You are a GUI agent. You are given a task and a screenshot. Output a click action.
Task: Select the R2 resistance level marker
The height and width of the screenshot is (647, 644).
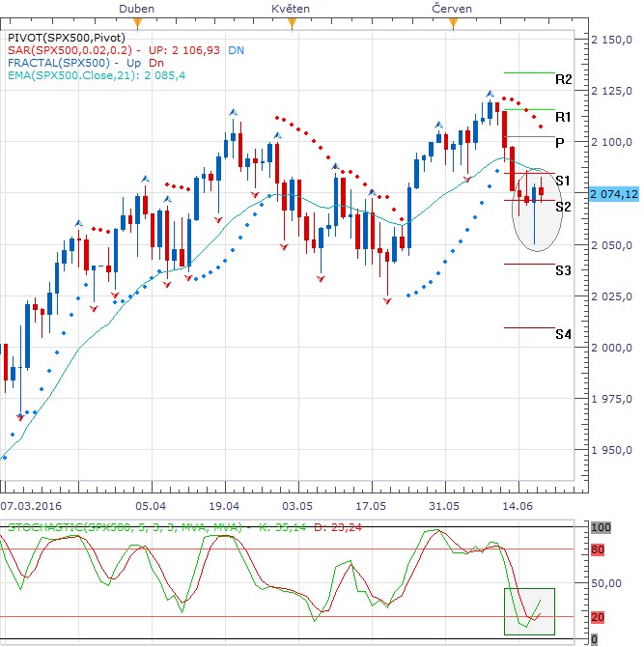564,79
